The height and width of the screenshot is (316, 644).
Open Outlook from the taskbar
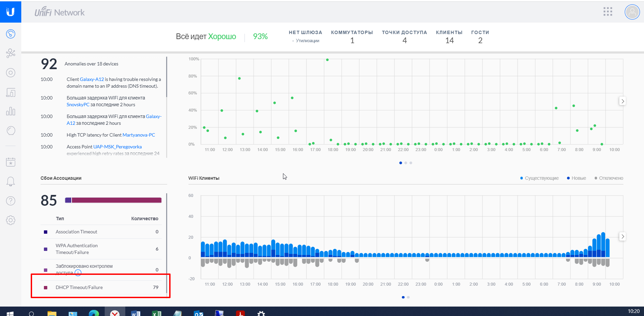[199, 314]
